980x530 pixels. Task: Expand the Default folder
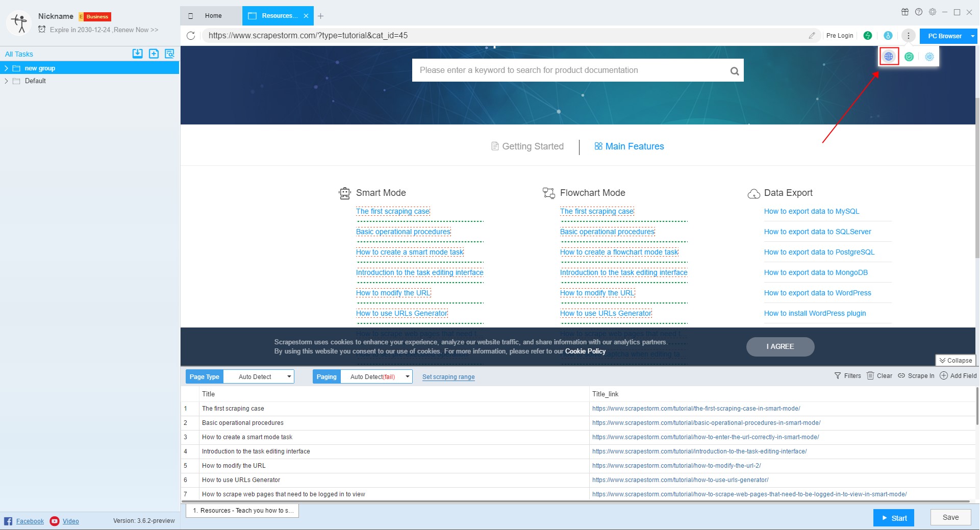(6, 81)
